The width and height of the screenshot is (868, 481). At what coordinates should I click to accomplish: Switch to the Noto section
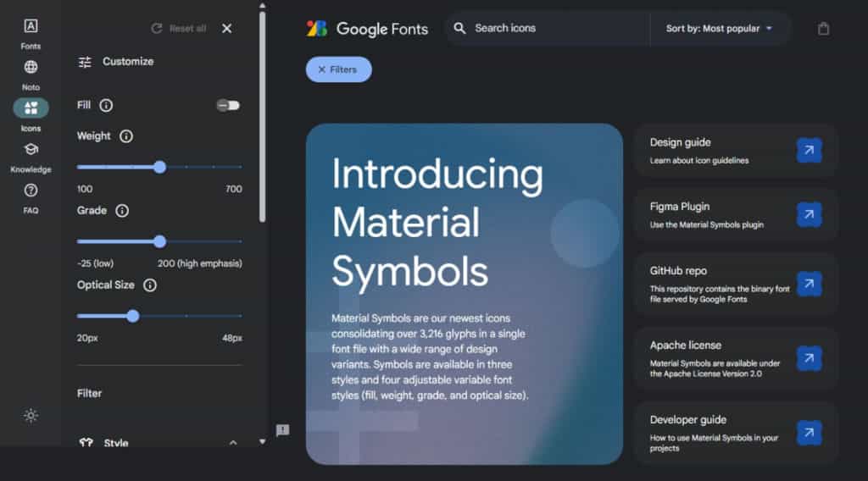coord(31,73)
